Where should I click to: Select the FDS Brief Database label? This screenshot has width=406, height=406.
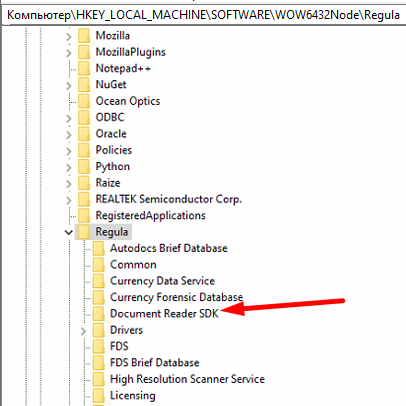(x=155, y=362)
